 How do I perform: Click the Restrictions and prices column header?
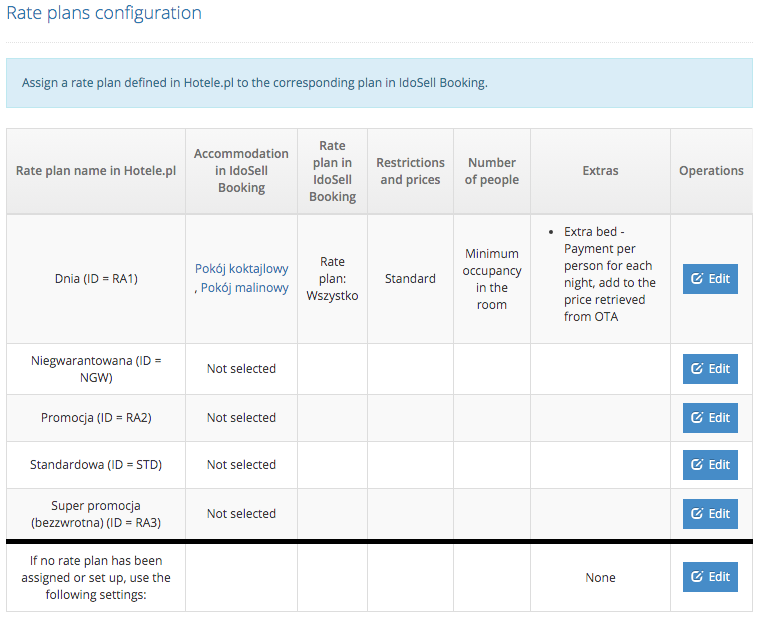tap(410, 171)
